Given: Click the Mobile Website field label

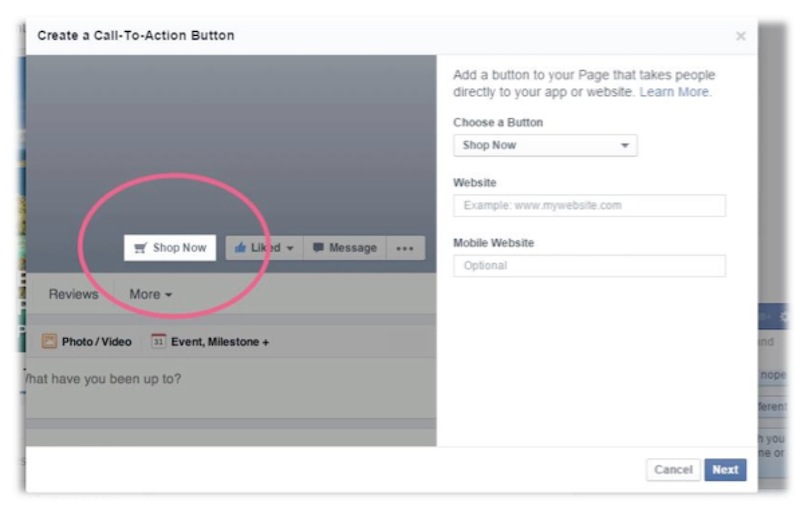Looking at the screenshot, I should pyautogui.click(x=493, y=243).
